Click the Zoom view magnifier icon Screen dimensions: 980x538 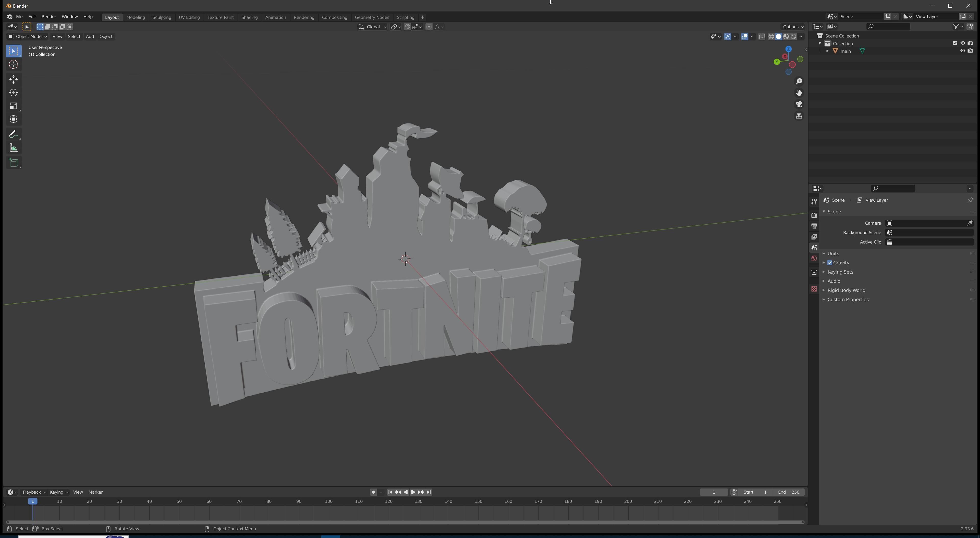coord(799,81)
